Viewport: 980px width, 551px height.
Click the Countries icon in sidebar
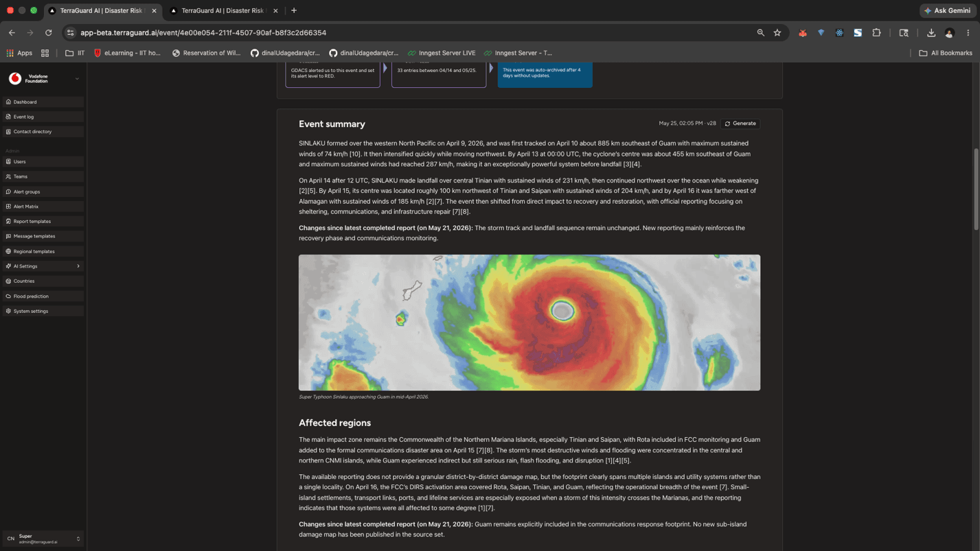[x=8, y=281]
